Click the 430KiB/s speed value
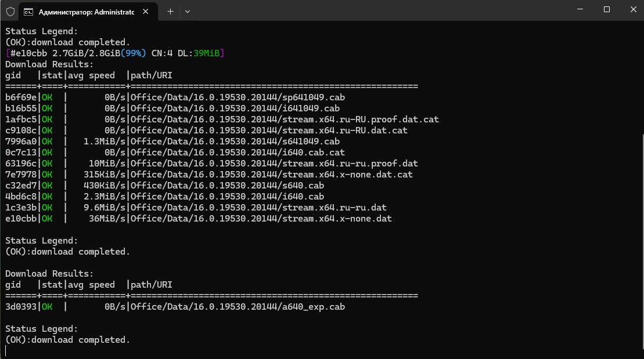Viewport: 644px width, 359px height. (105, 186)
